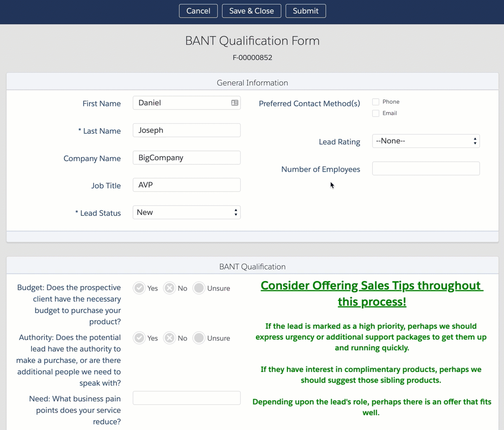Viewport: 504px width, 430px height.
Task: Click the Number of Employees label
Action: 320,170
